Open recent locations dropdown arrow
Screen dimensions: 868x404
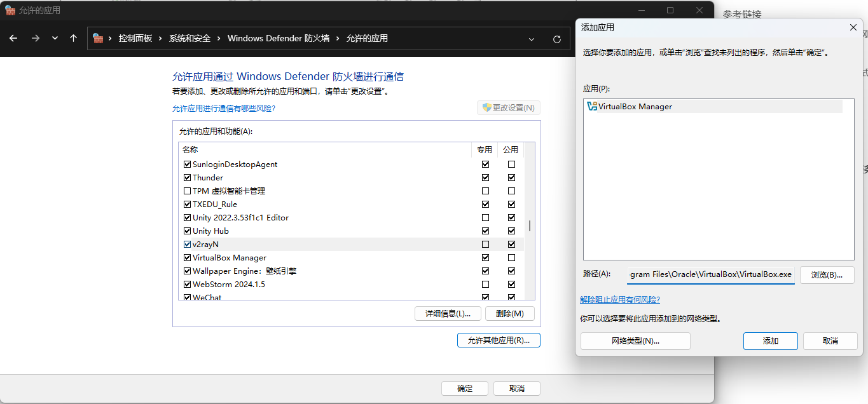(x=55, y=38)
